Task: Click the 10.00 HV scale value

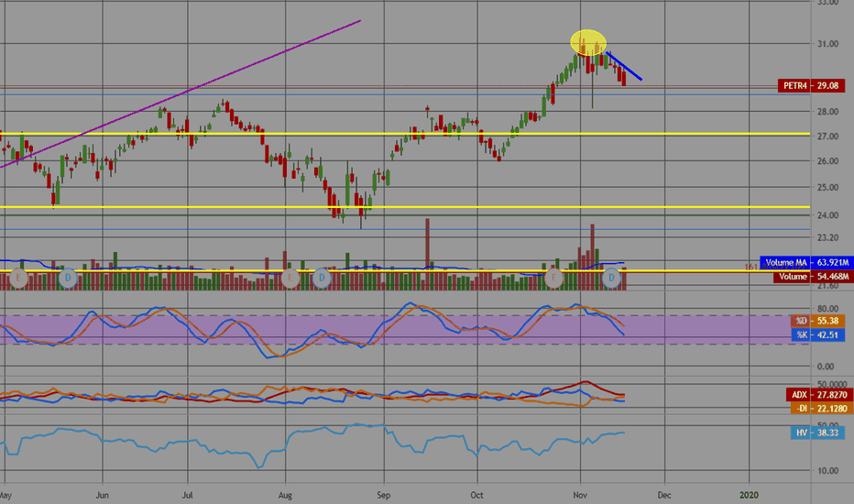Action: pos(827,471)
